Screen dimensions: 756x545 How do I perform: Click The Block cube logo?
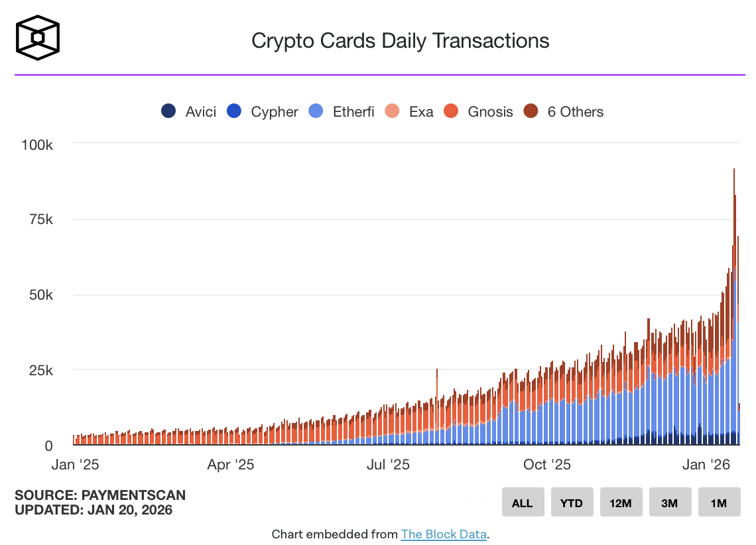(38, 37)
